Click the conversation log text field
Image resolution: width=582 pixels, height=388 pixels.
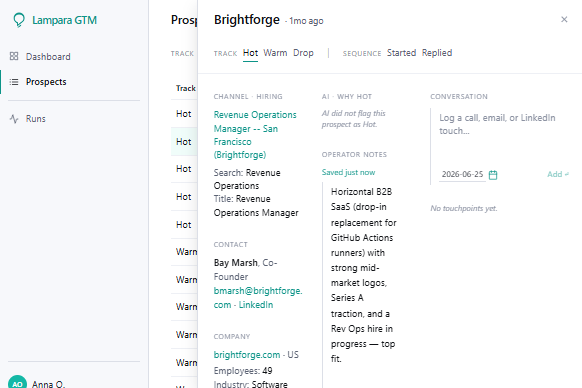click(501, 136)
